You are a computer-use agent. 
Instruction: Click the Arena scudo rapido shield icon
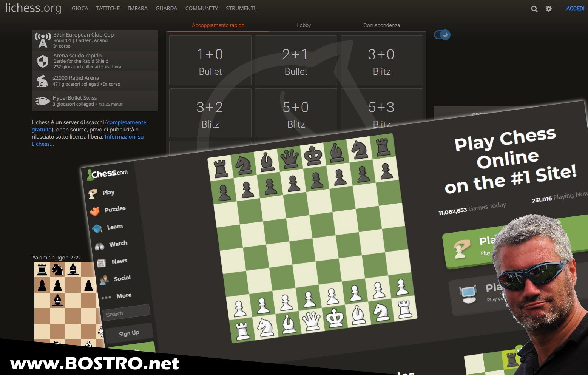43,61
